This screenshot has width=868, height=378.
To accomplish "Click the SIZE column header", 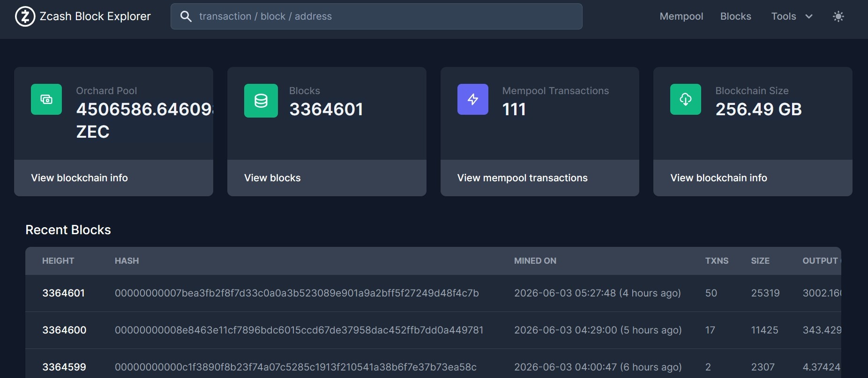I will pyautogui.click(x=760, y=261).
